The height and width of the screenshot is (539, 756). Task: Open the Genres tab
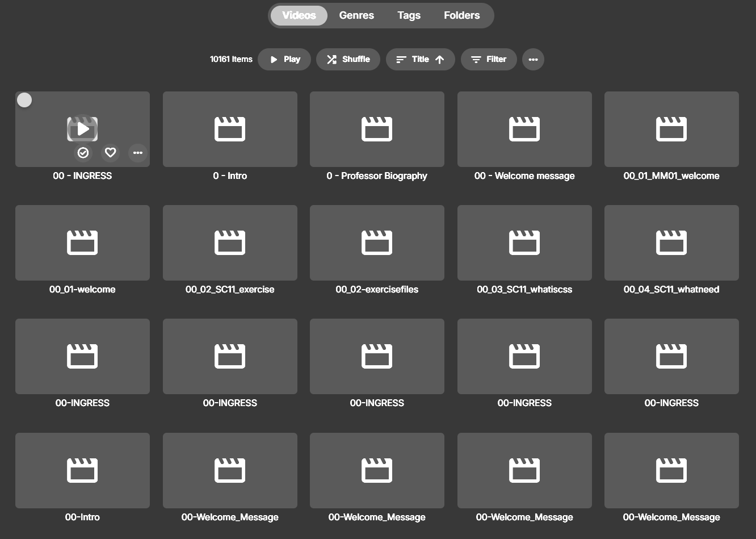pyautogui.click(x=356, y=15)
